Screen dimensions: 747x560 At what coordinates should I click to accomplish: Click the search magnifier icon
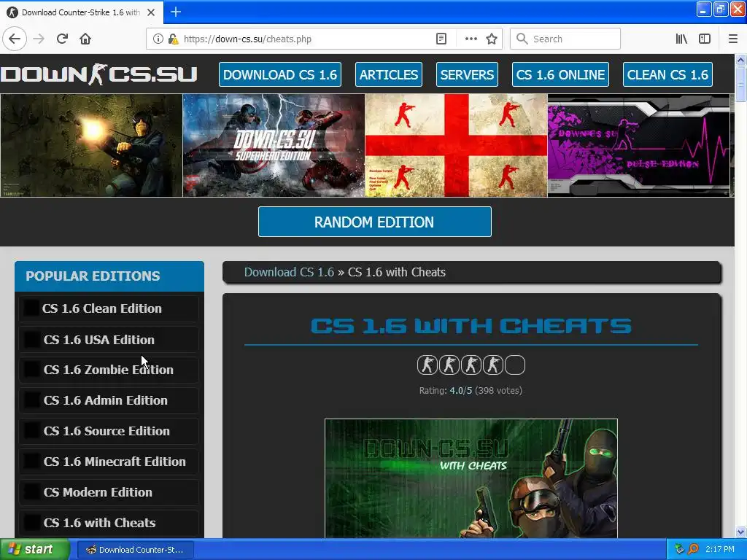point(522,39)
